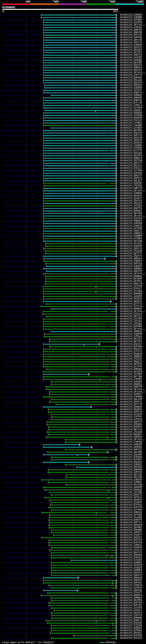Click the green ~80% identity legend segment
Screen dimensions: 146x644
[x=101, y=4]
